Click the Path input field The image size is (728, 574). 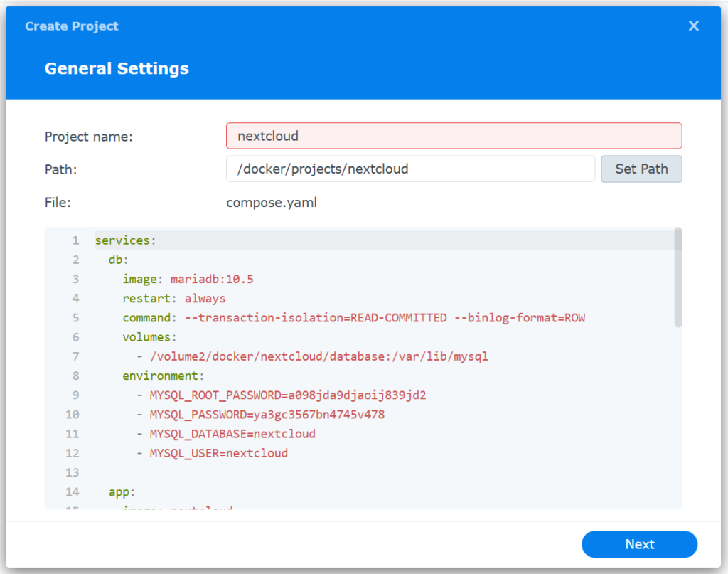(x=410, y=169)
